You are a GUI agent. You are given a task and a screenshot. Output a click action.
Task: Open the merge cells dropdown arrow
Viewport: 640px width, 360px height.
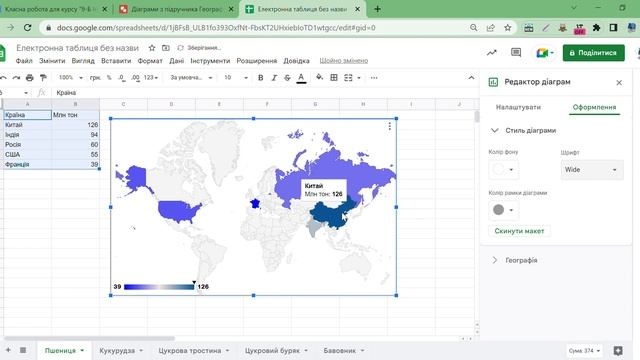click(x=359, y=78)
